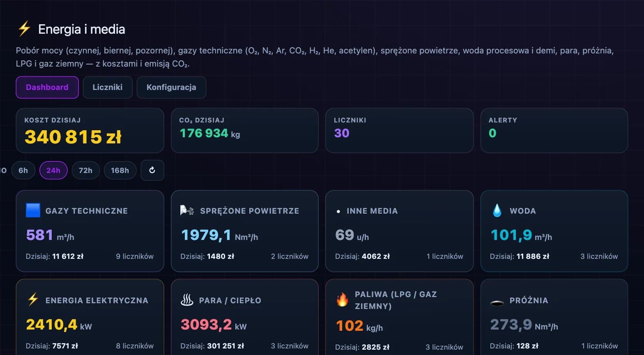Screen dimensions: 644x355
Task: Click the 176 934 kg CO₂ value
Action: click(x=210, y=133)
